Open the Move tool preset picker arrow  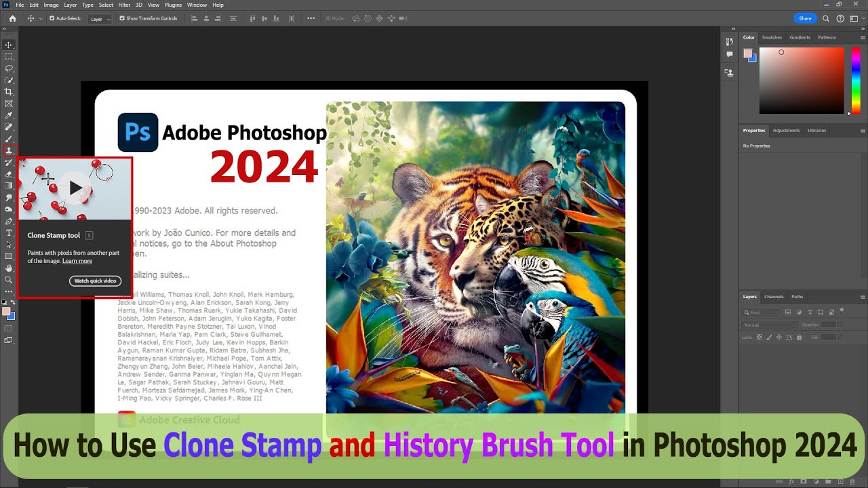pyautogui.click(x=41, y=18)
